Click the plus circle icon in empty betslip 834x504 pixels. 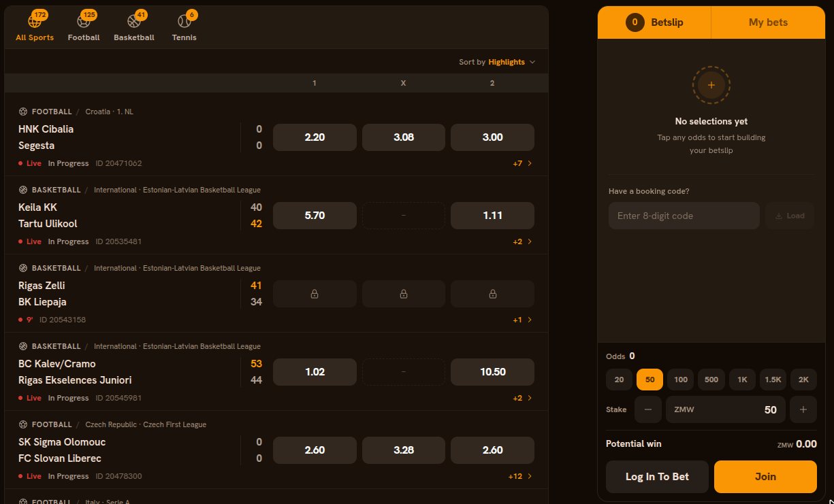pyautogui.click(x=711, y=85)
